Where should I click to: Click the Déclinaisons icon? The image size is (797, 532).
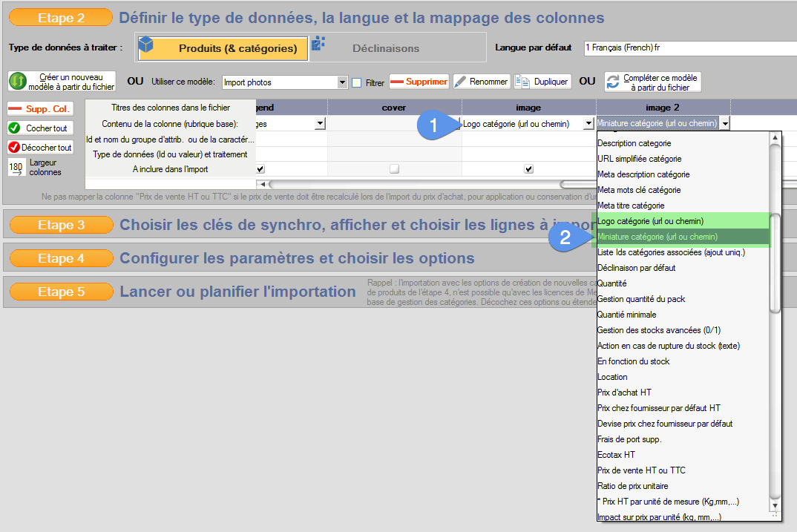pyautogui.click(x=319, y=44)
